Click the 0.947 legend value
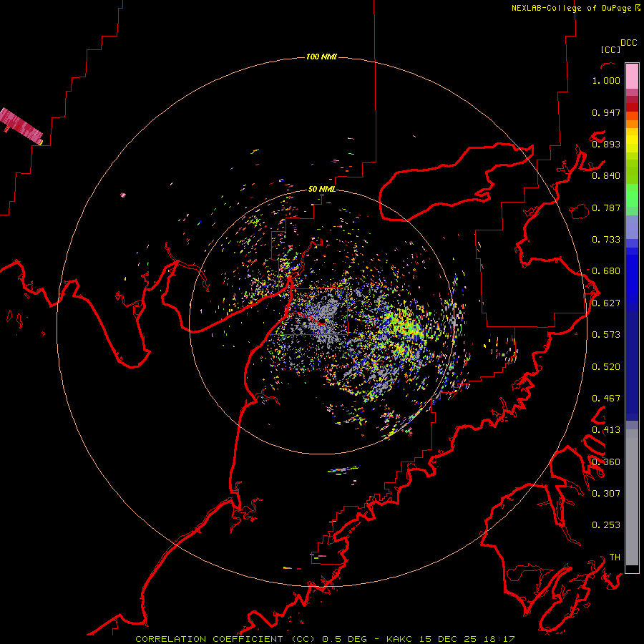 [x=606, y=112]
